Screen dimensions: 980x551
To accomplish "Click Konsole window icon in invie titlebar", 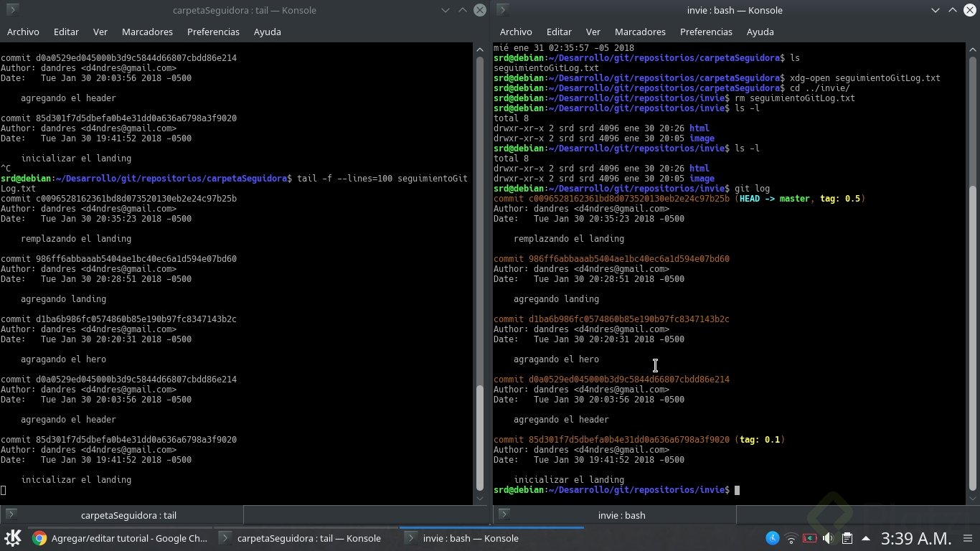I will coord(502,10).
